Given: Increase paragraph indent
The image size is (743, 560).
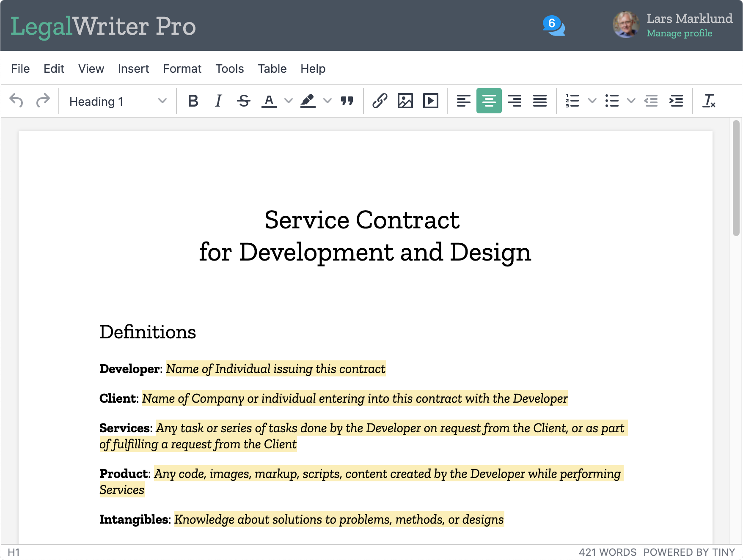Looking at the screenshot, I should click(676, 101).
